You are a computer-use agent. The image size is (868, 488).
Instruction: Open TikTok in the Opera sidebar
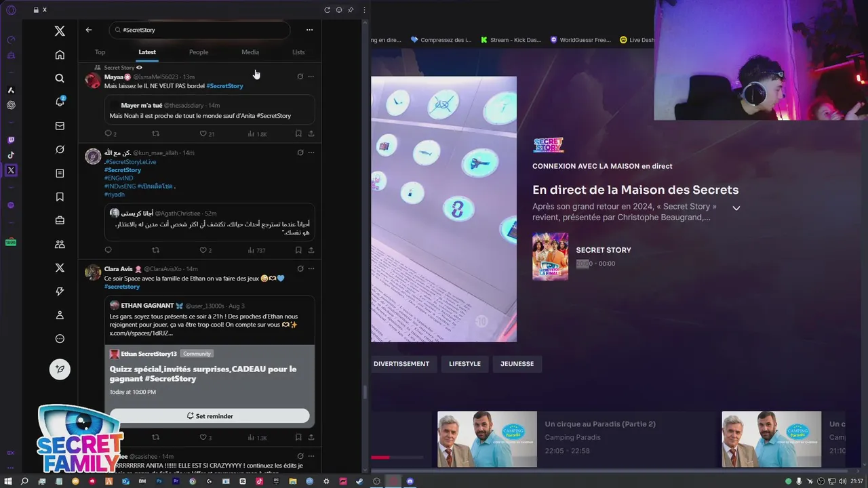(x=11, y=155)
